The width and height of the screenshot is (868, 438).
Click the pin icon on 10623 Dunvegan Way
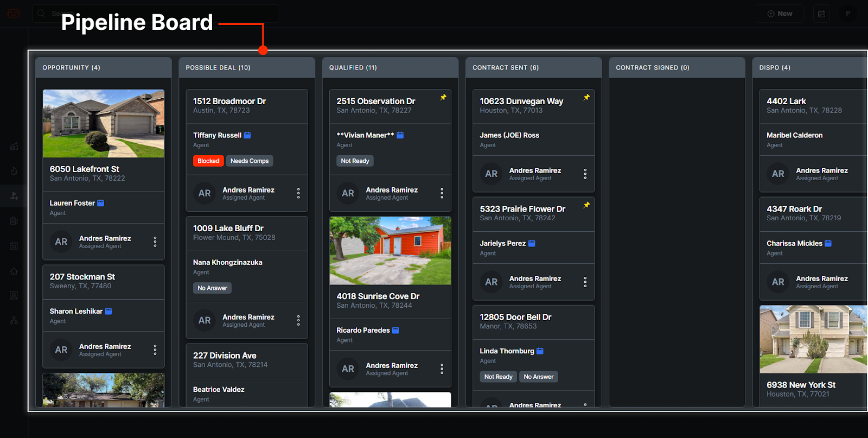click(586, 98)
